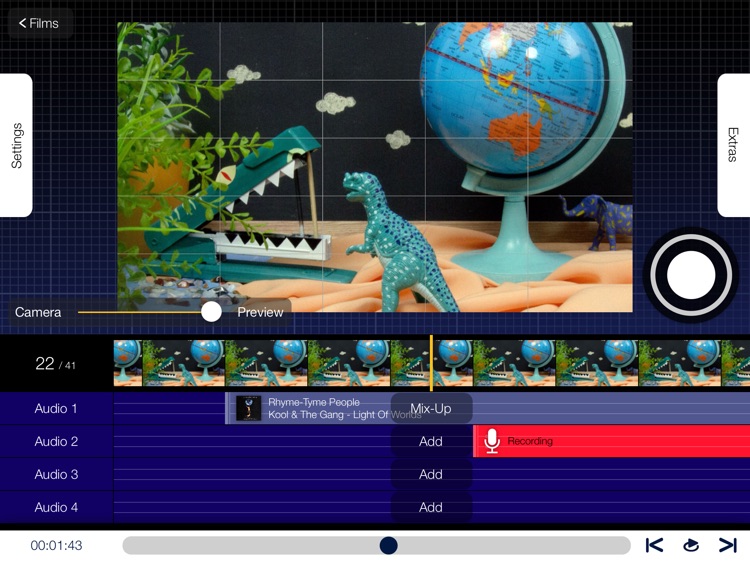This screenshot has width=750, height=563.
Task: Add audio to Audio 4 track
Action: pos(431,508)
